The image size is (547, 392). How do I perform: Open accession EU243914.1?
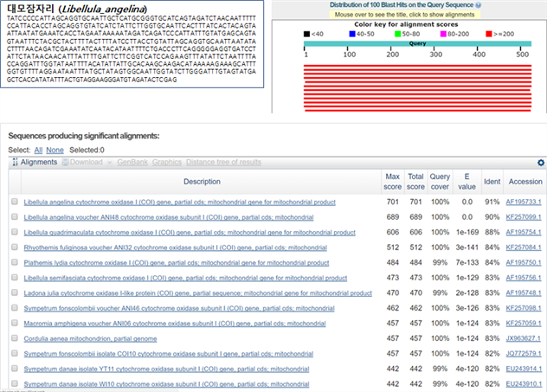(524, 369)
